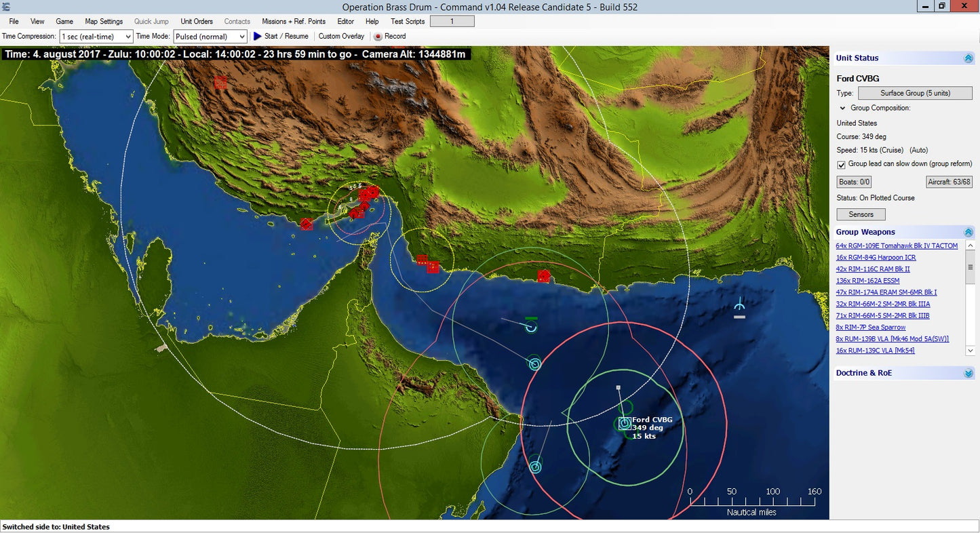Click the red contact marker in northern Iran

pos(220,82)
